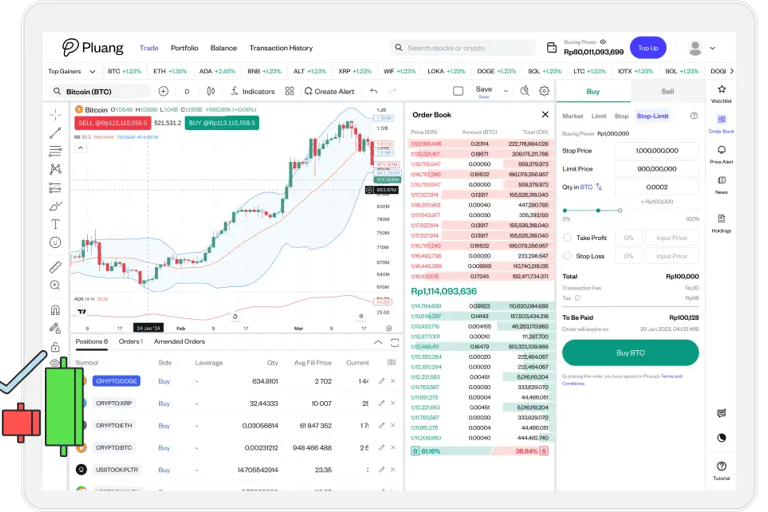Focus the Search stocks or crypto box
The width and height of the screenshot is (768, 512).
(x=462, y=48)
